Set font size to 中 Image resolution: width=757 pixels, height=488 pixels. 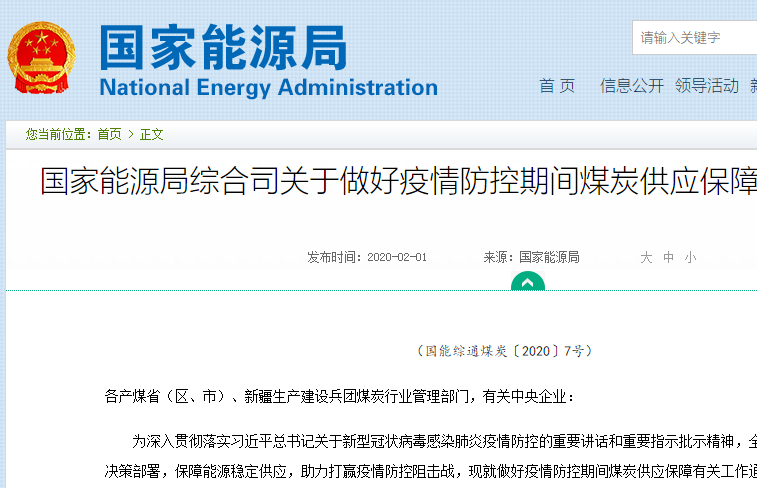coord(668,257)
